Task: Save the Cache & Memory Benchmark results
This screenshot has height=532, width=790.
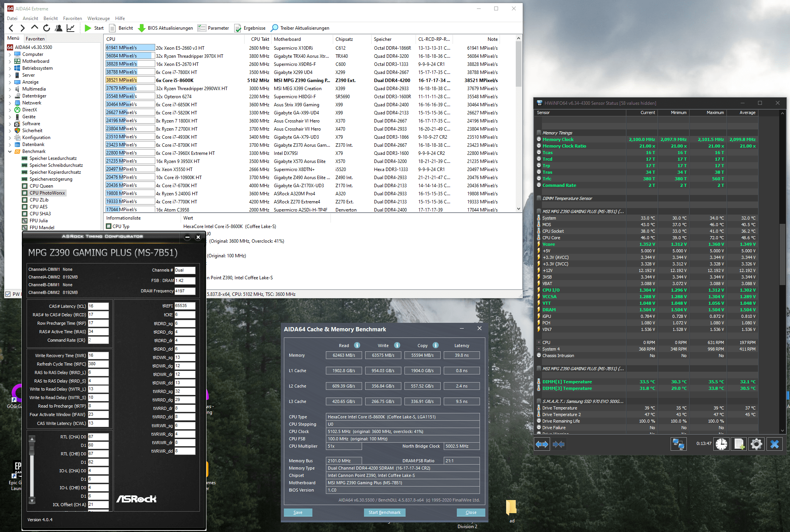Action: [298, 512]
